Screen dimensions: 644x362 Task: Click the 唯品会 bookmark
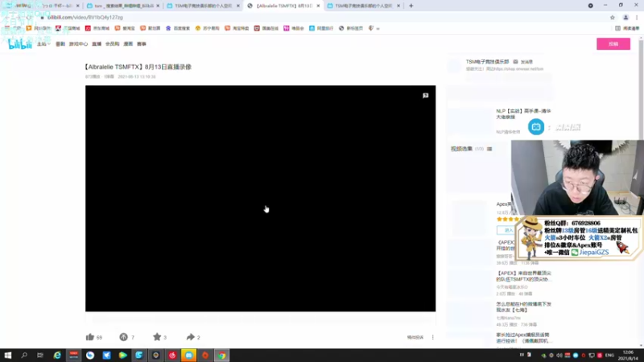294,28
